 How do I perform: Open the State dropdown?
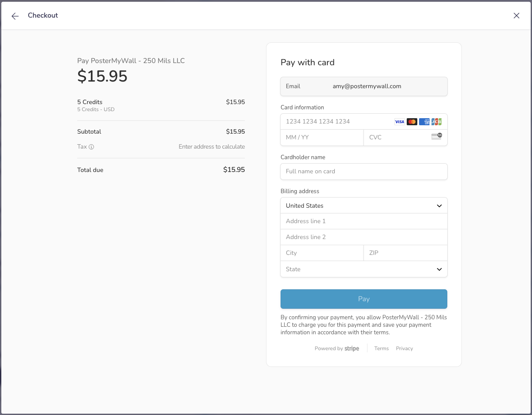[364, 269]
